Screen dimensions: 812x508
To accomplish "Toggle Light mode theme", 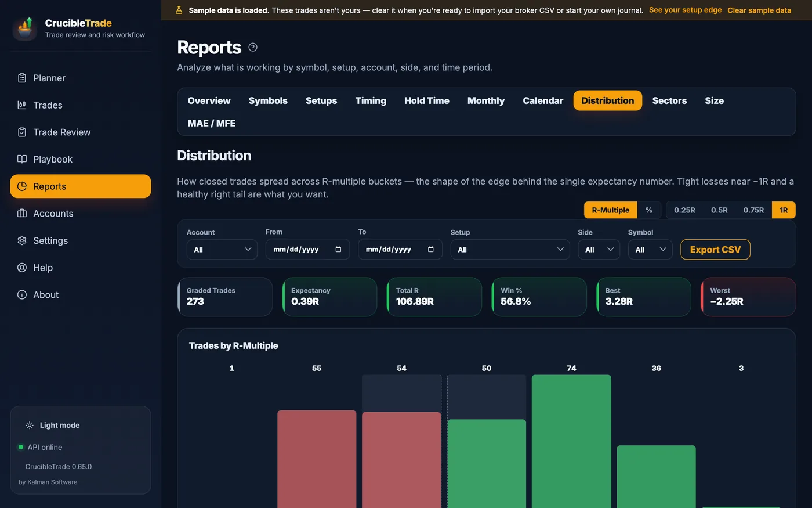I will tap(53, 426).
